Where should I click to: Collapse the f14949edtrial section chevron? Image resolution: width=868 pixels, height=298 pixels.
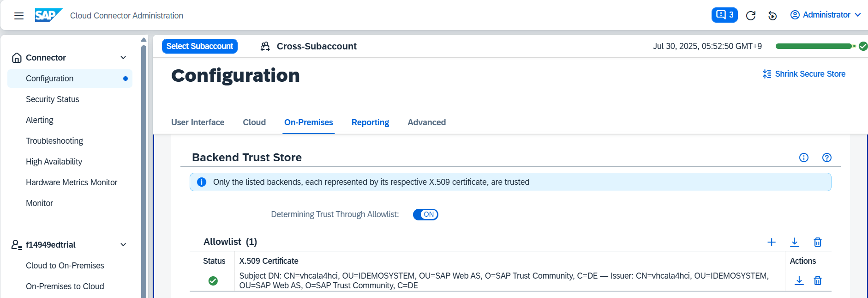coord(123,245)
